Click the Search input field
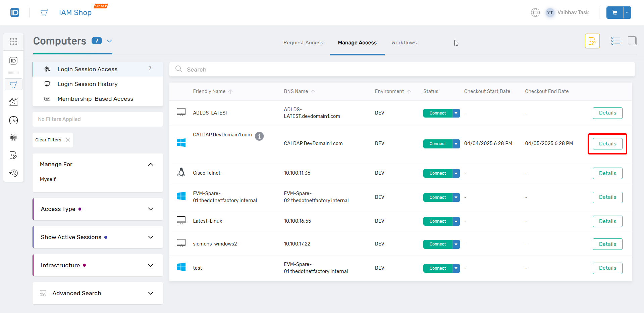 [402, 70]
